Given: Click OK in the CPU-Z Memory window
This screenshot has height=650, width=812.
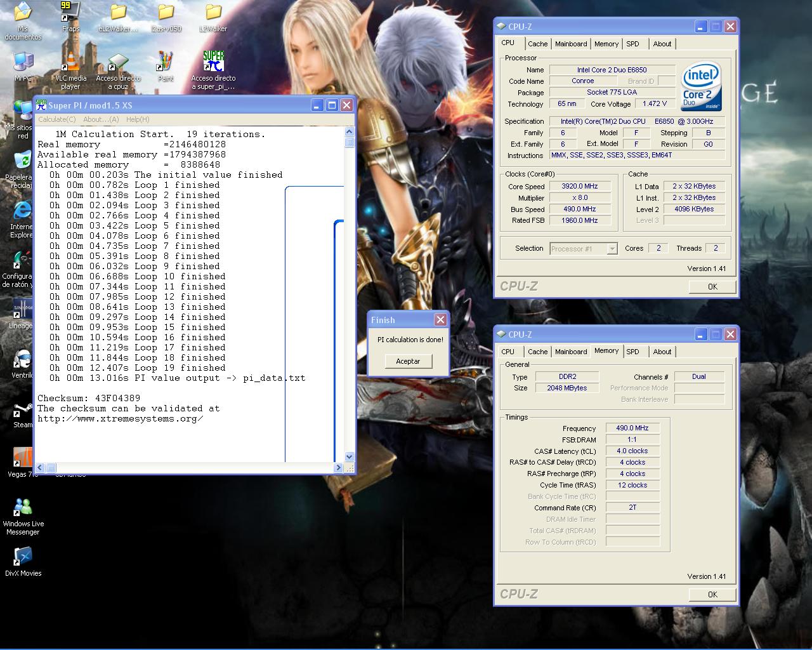Looking at the screenshot, I should point(712,595).
